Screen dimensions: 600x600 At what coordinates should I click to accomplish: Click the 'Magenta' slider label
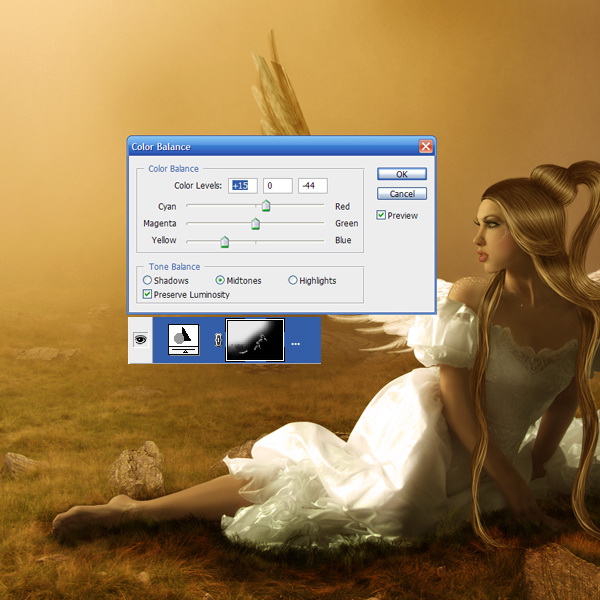click(160, 223)
